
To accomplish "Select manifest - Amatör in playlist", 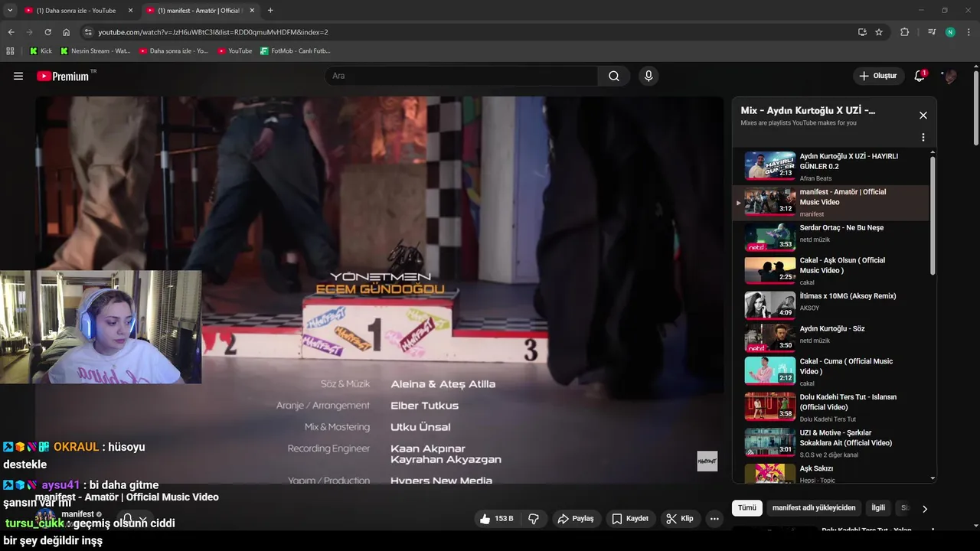I will tap(831, 202).
